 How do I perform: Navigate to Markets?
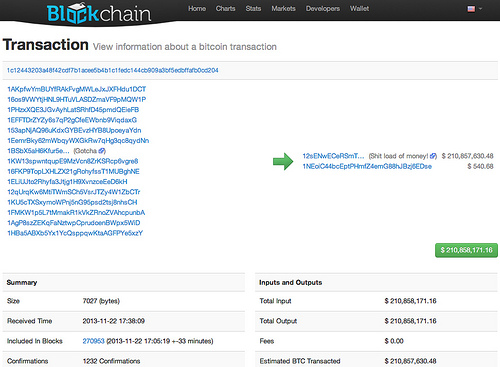click(x=283, y=9)
